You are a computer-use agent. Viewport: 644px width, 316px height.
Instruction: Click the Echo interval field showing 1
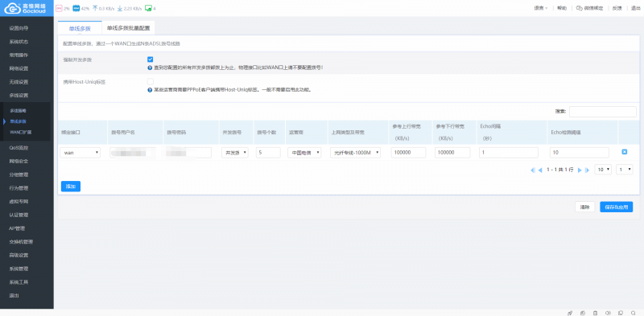coord(509,153)
